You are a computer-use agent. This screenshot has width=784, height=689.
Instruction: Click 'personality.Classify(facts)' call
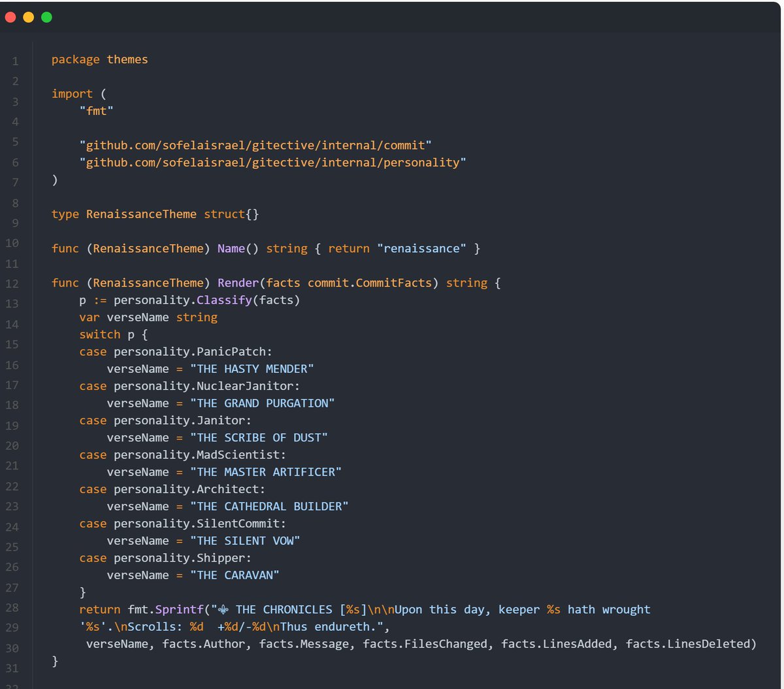(x=207, y=300)
